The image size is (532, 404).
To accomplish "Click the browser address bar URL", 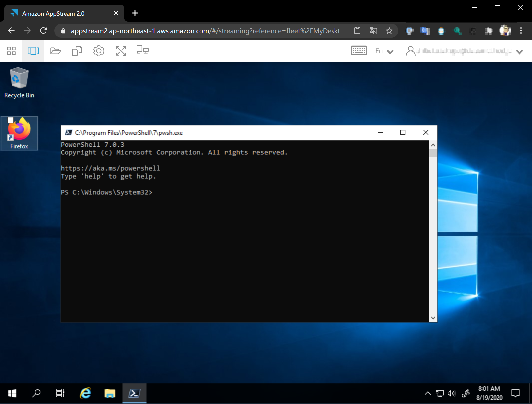I will click(208, 31).
